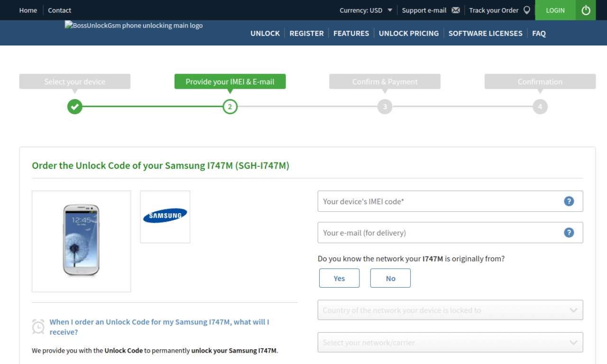Screen dimensions: 607x364
Task: Focus the device IMEI code input field
Action: (450, 201)
